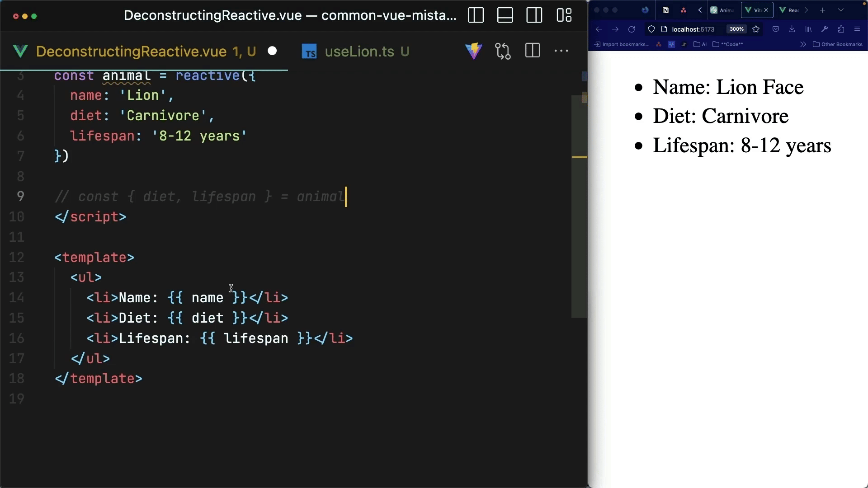Toggle primary side bar in VS Code title bar
This screenshot has height=488, width=868.
(476, 15)
